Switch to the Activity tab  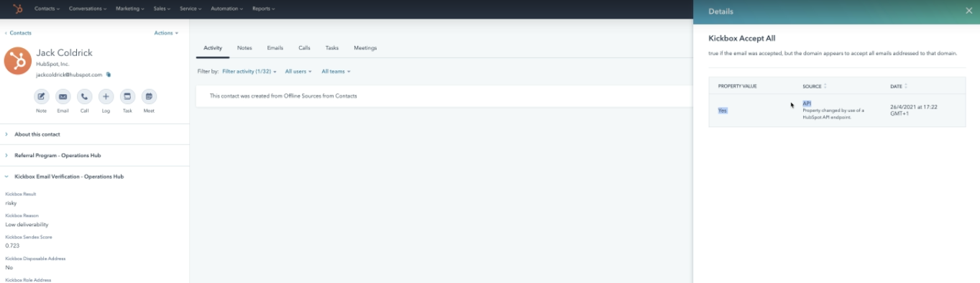(213, 47)
